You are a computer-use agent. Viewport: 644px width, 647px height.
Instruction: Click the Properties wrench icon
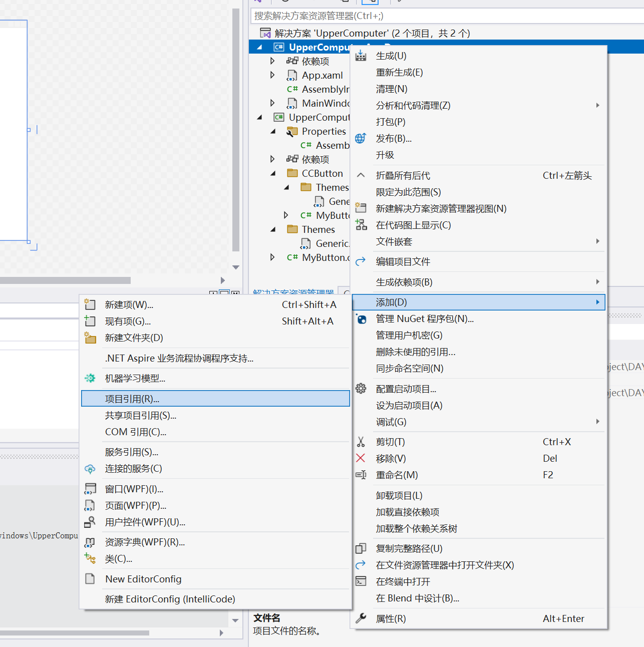pos(361,618)
